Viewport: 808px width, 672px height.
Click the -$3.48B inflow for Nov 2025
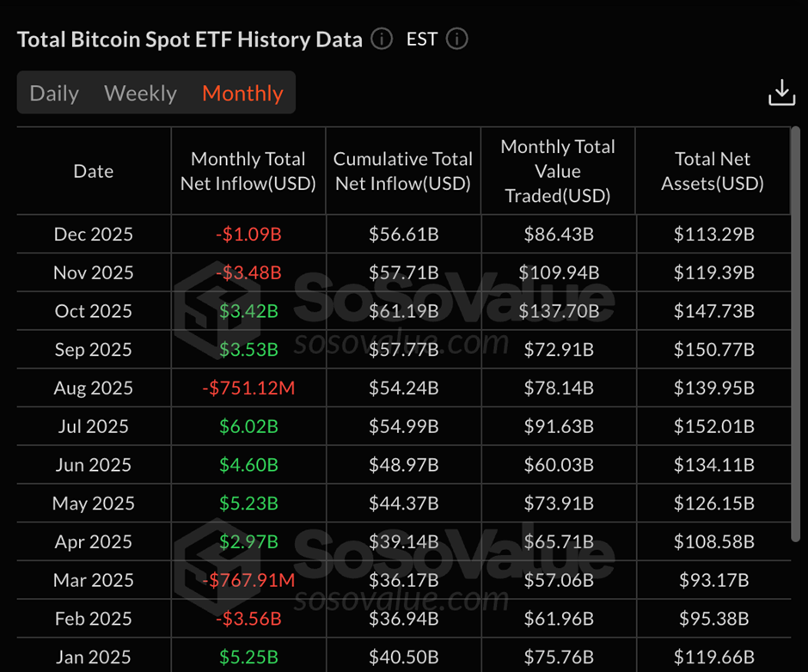pyautogui.click(x=248, y=272)
